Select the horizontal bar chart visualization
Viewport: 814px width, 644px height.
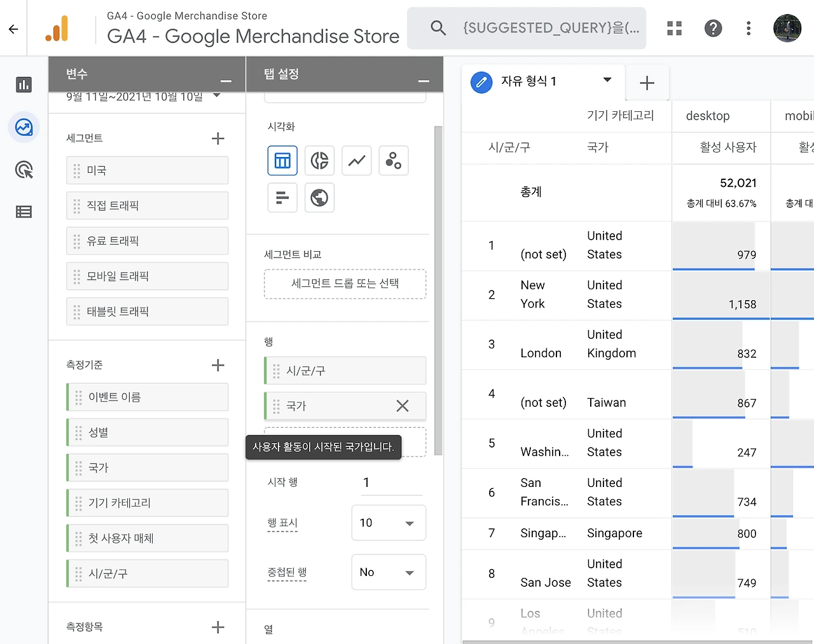click(x=282, y=198)
